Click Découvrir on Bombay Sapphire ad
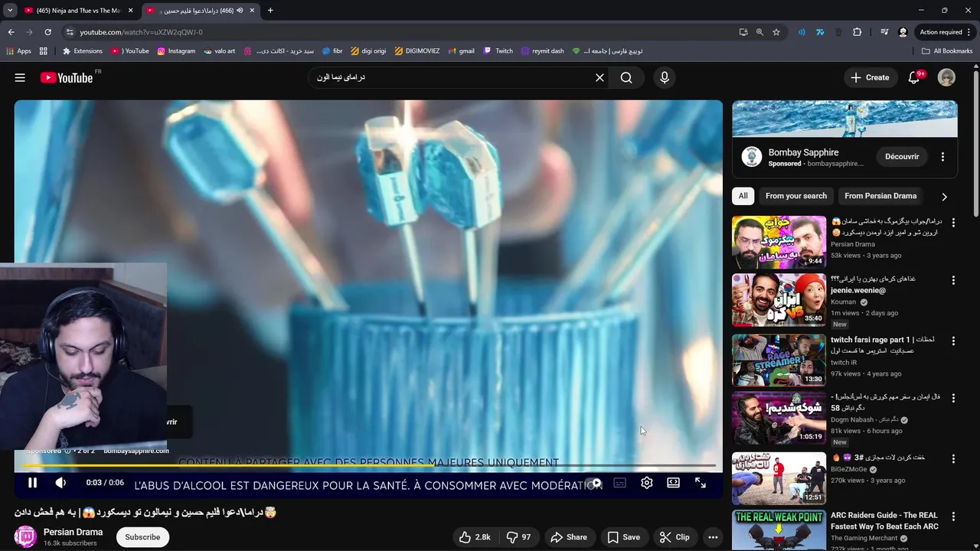This screenshot has height=551, width=980. coord(902,157)
